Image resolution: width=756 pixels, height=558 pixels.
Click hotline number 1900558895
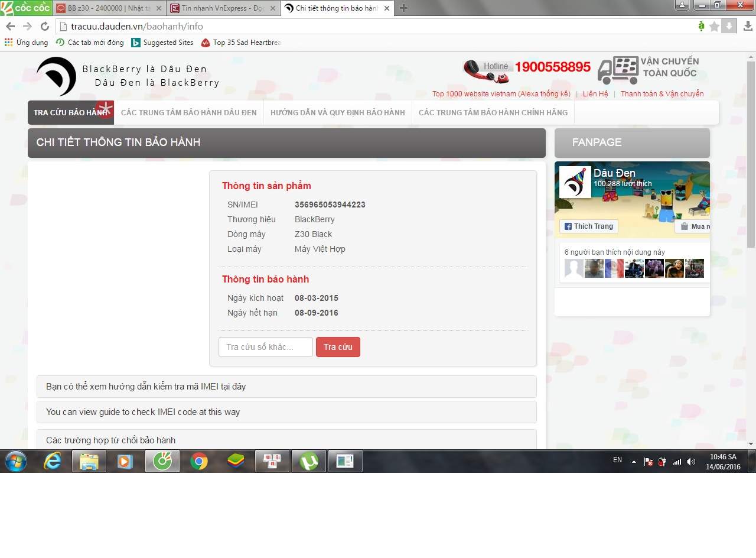(552, 67)
